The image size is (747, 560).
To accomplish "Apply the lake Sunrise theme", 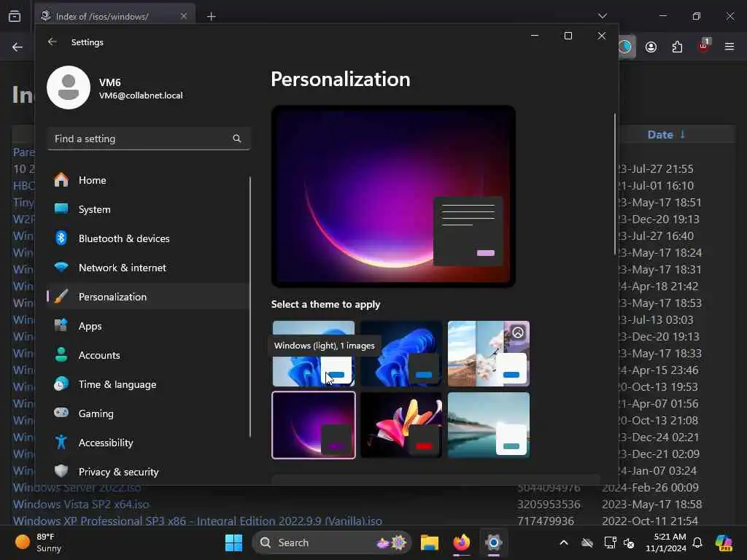I will [x=488, y=425].
